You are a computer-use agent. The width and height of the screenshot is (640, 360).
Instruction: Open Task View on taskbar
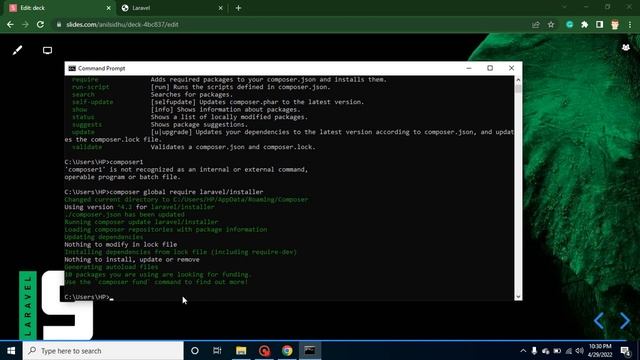pyautogui.click(x=217, y=351)
